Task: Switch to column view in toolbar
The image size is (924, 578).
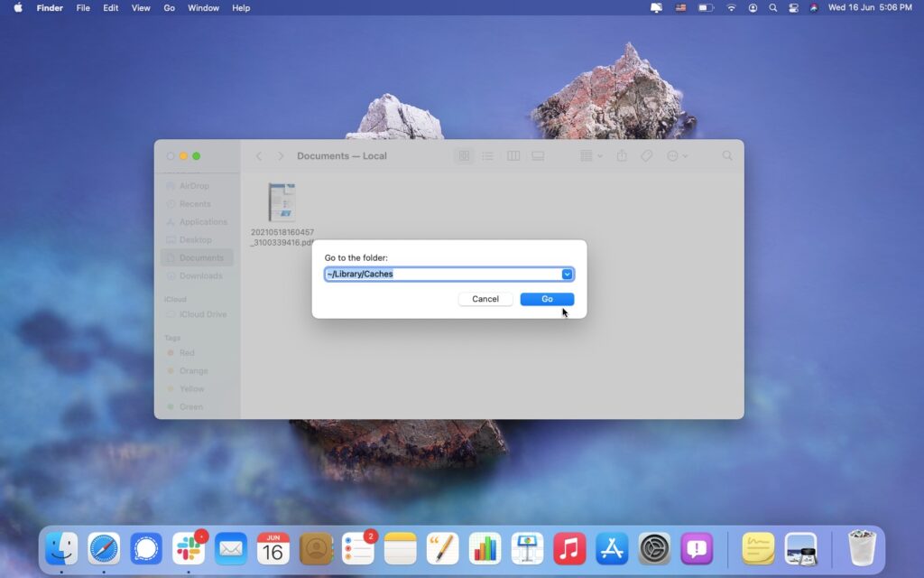Action: pos(513,155)
